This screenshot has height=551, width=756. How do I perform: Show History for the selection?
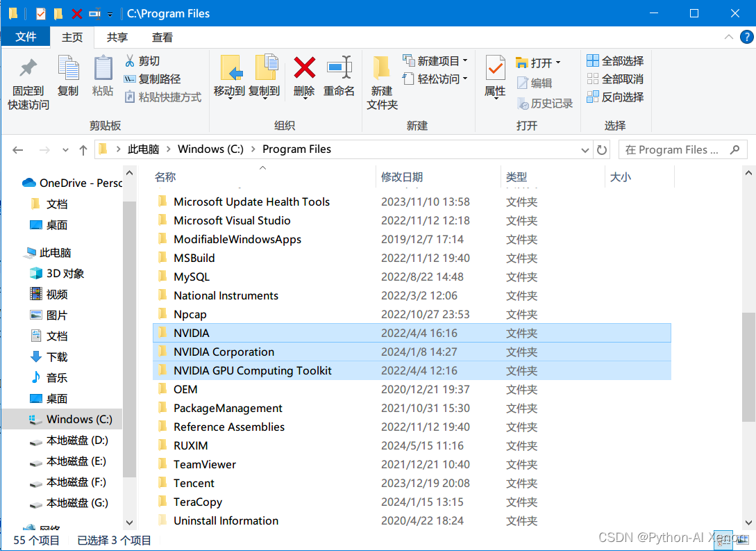click(545, 104)
